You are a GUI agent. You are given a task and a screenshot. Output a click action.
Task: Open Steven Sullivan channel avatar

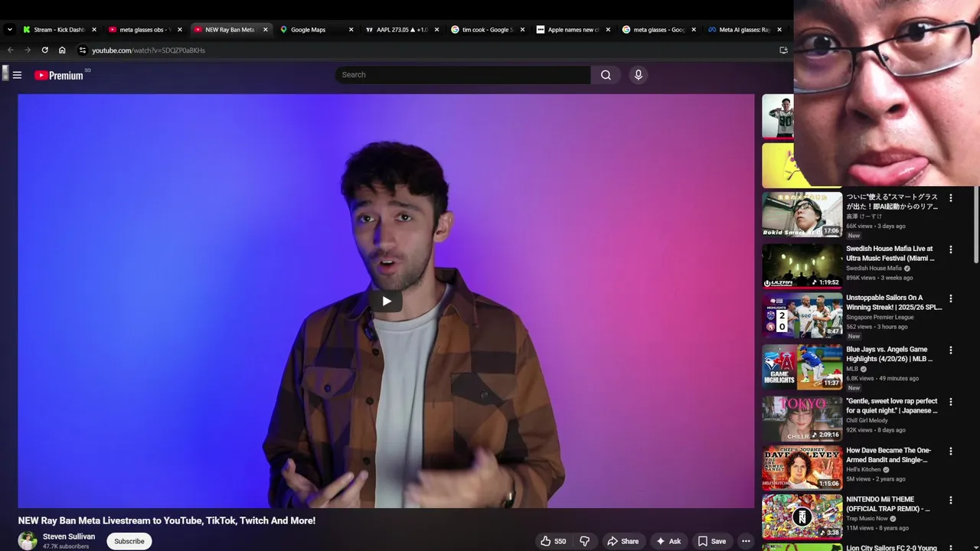pos(28,541)
